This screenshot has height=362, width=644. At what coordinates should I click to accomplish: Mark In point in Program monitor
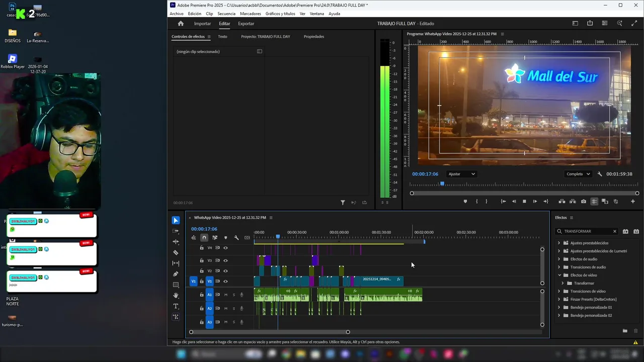pos(476,202)
